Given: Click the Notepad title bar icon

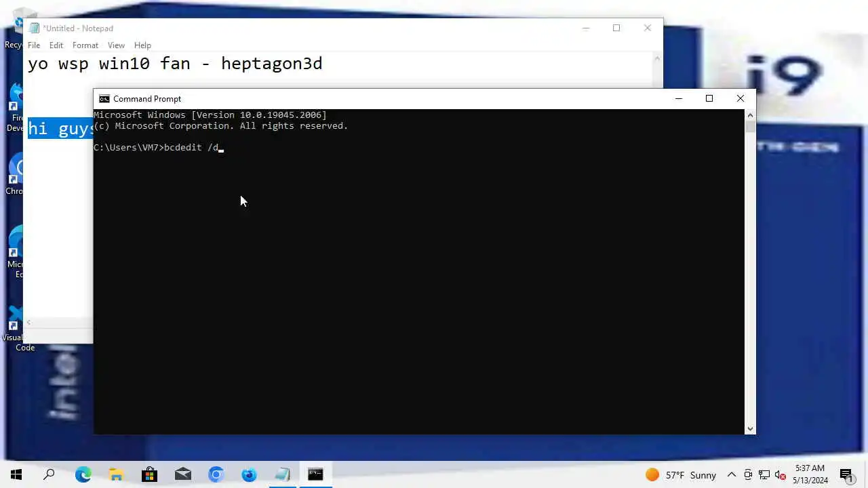Looking at the screenshot, I should [35, 28].
